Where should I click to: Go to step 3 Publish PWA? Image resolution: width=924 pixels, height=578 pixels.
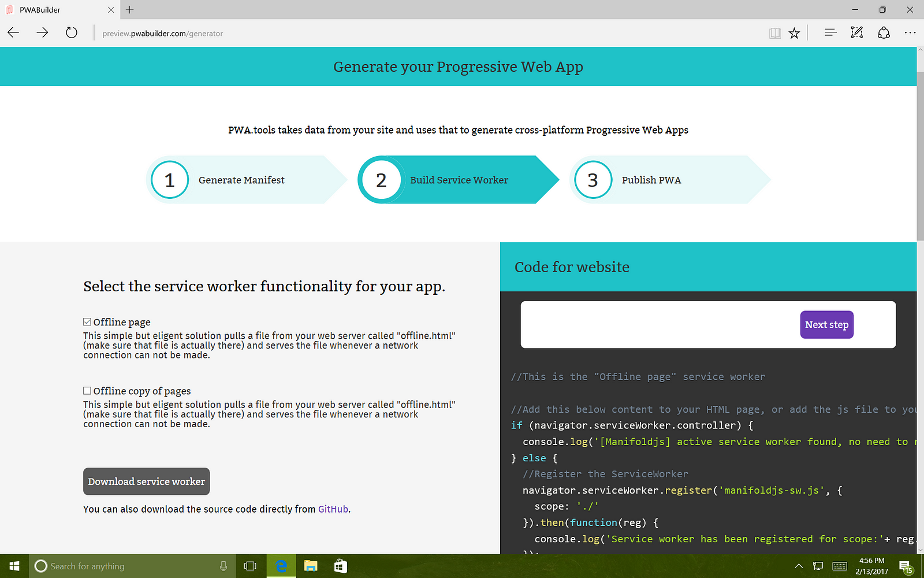point(670,180)
